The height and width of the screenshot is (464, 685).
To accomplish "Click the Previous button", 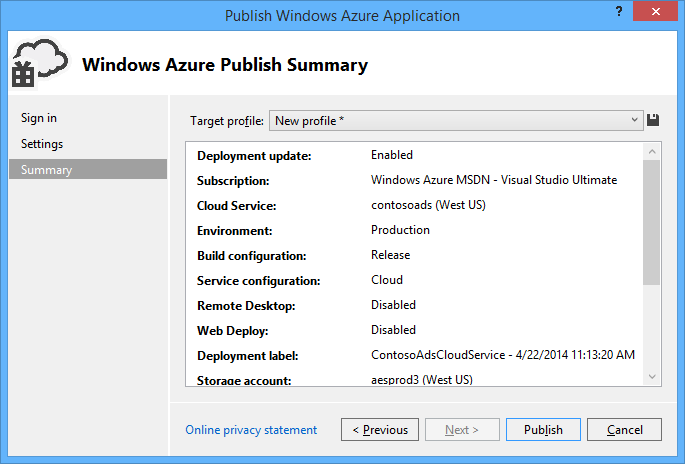I will click(x=380, y=430).
